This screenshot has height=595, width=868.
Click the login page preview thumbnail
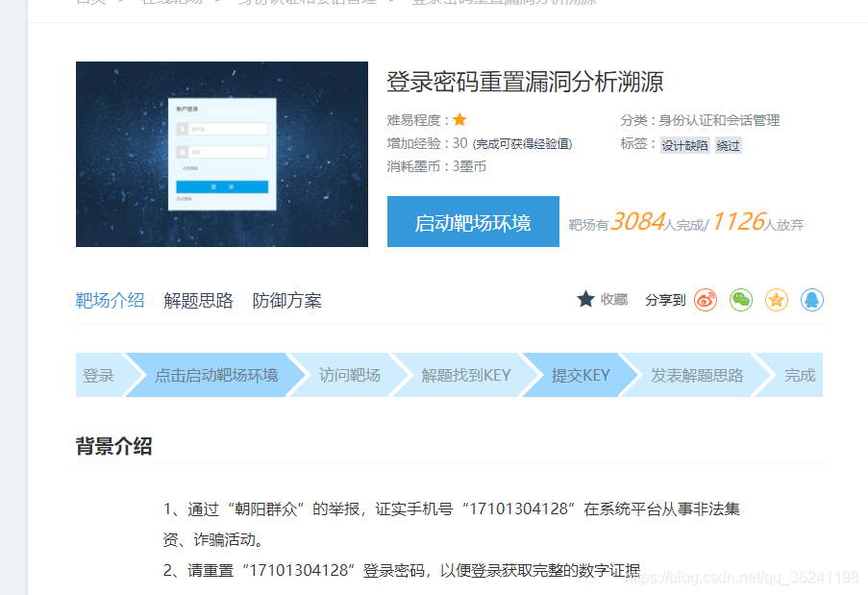222,154
